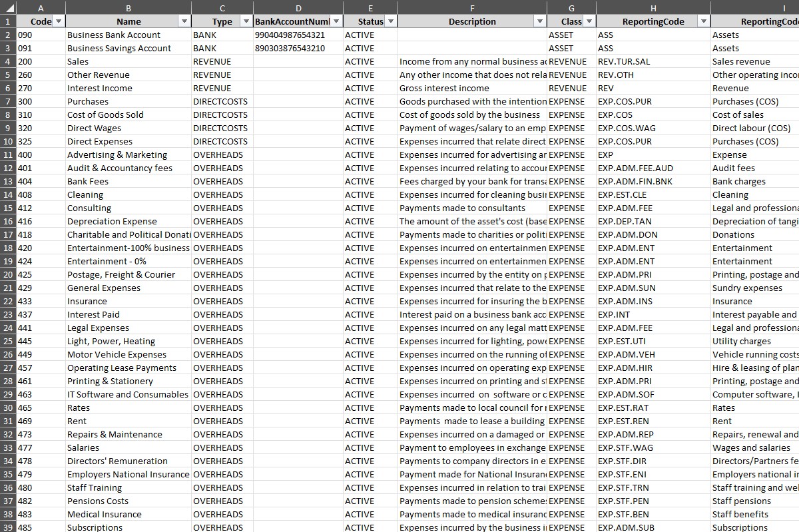The image size is (799, 532).
Task: Click the 'Direct labour (COS)' cell
Action: pyautogui.click(x=755, y=128)
